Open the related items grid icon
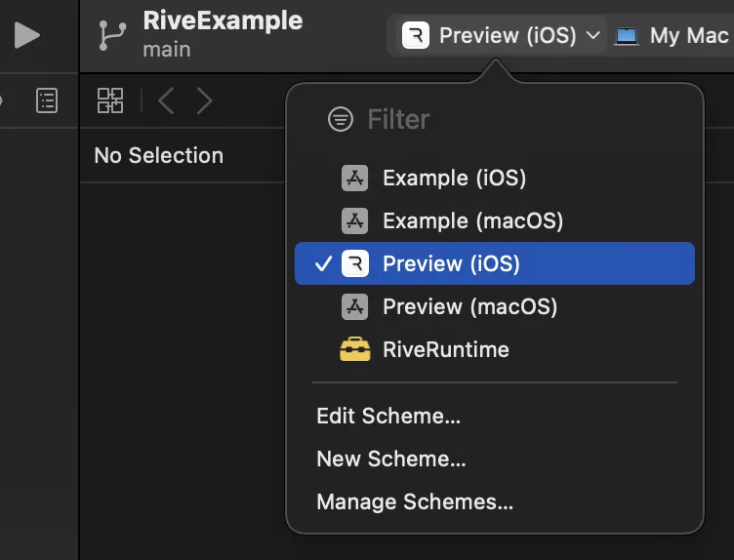734x560 pixels. tap(110, 100)
